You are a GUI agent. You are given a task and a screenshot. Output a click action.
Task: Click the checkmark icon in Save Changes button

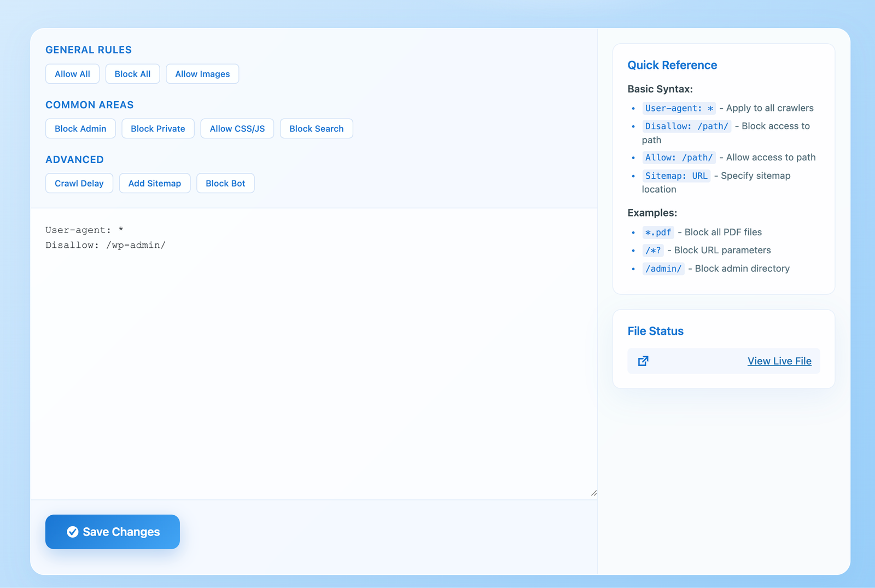(72, 531)
